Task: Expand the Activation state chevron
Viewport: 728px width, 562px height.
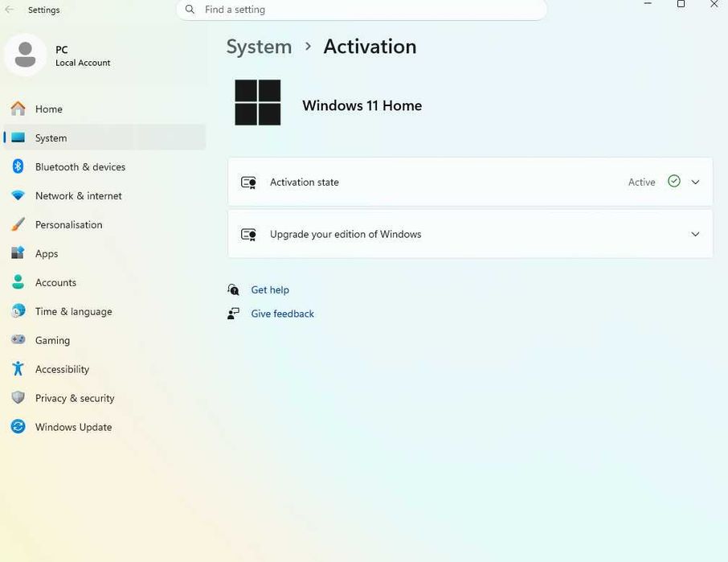Action: [x=695, y=182]
